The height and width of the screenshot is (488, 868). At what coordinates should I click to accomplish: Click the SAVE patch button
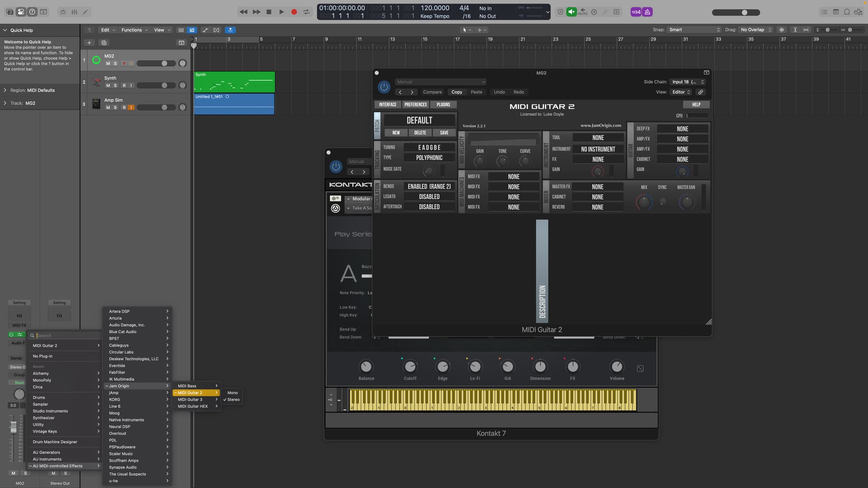coord(444,133)
